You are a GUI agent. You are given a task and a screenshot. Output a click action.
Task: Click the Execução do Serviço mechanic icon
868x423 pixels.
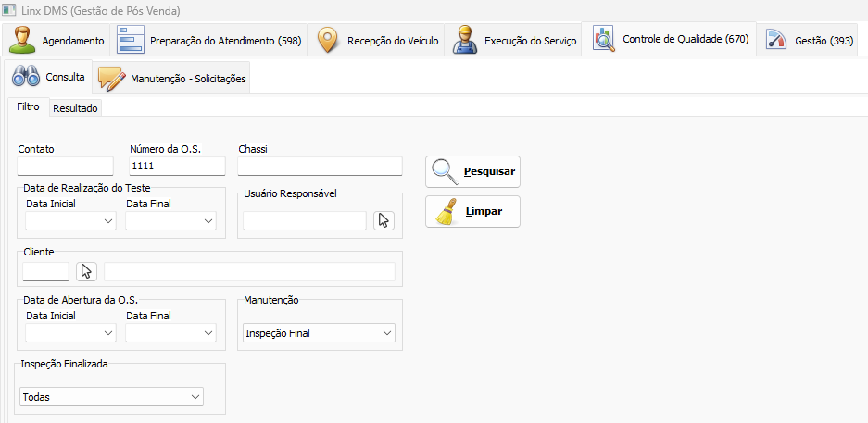[x=465, y=41]
